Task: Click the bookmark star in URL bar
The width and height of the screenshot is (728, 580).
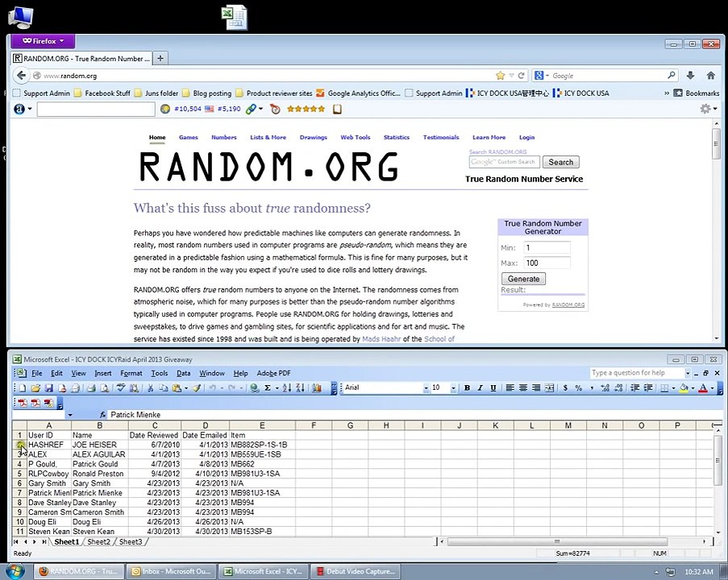Action: (500, 75)
